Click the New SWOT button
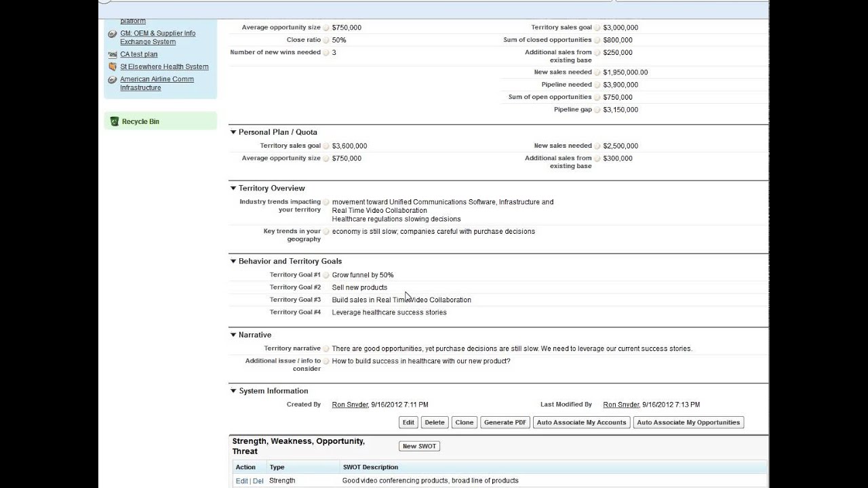Image resolution: width=868 pixels, height=488 pixels. [x=419, y=446]
